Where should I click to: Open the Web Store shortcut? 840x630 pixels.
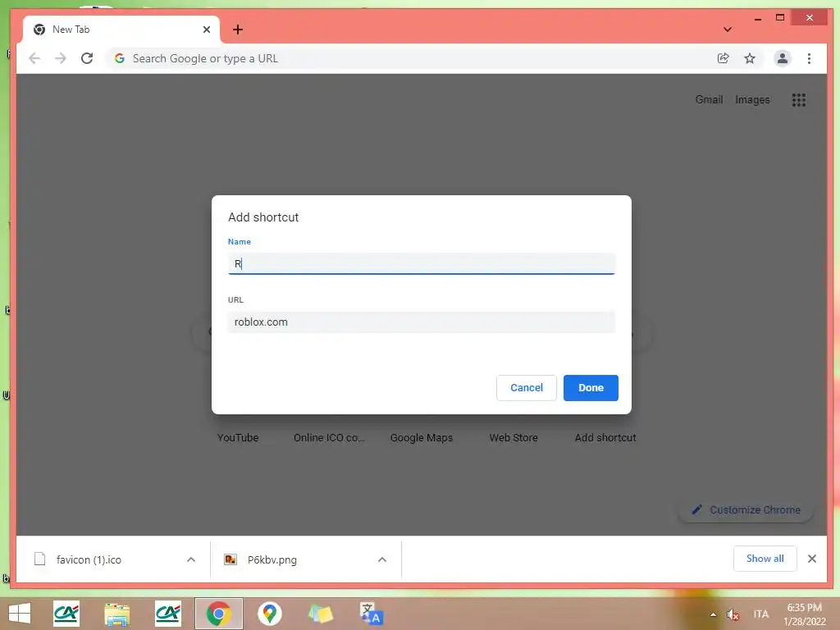514,438
